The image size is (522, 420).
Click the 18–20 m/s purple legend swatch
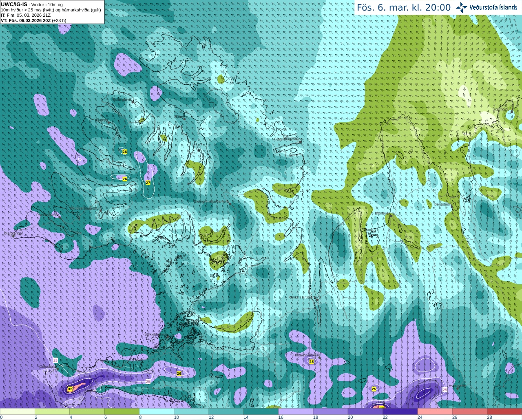(331, 411)
